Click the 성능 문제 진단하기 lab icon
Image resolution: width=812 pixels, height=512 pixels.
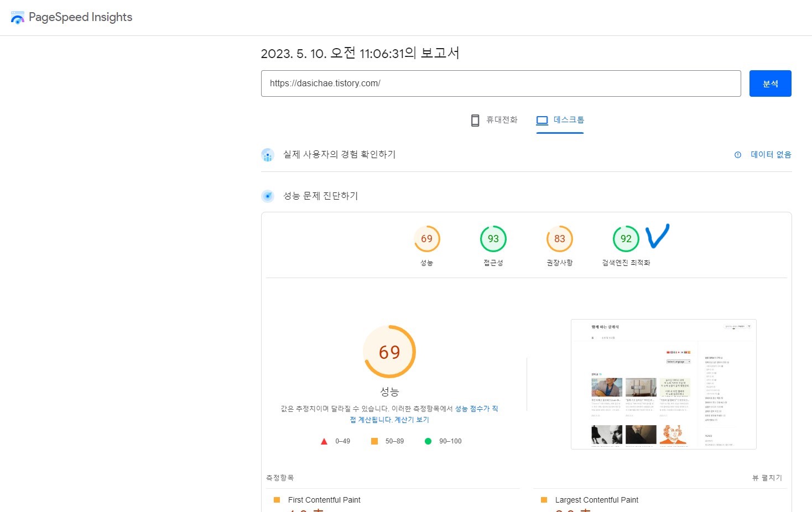coord(268,196)
